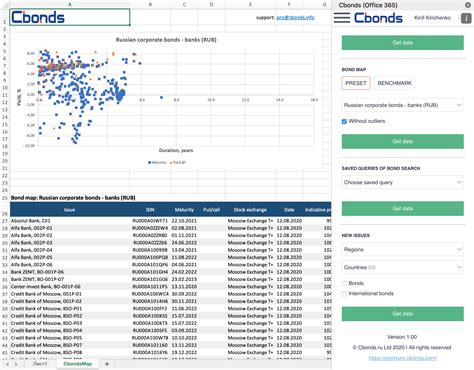
Task: Click the Put/call column header
Action: point(212,210)
